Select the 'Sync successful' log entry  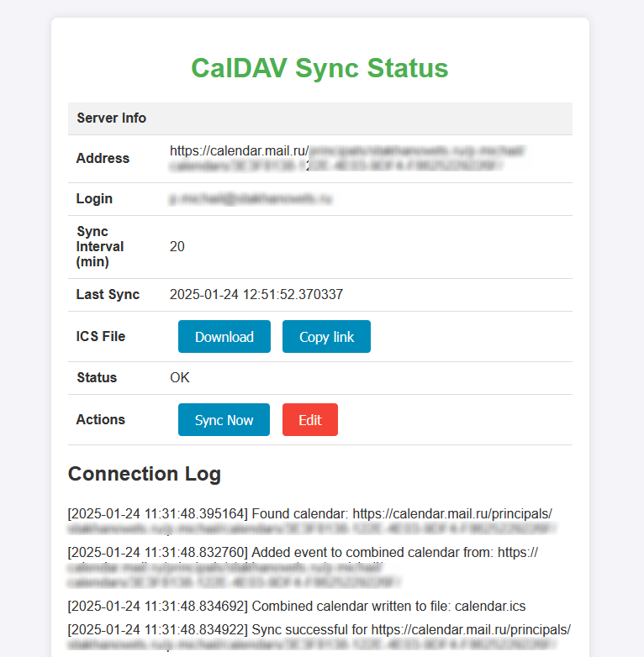[x=319, y=630]
